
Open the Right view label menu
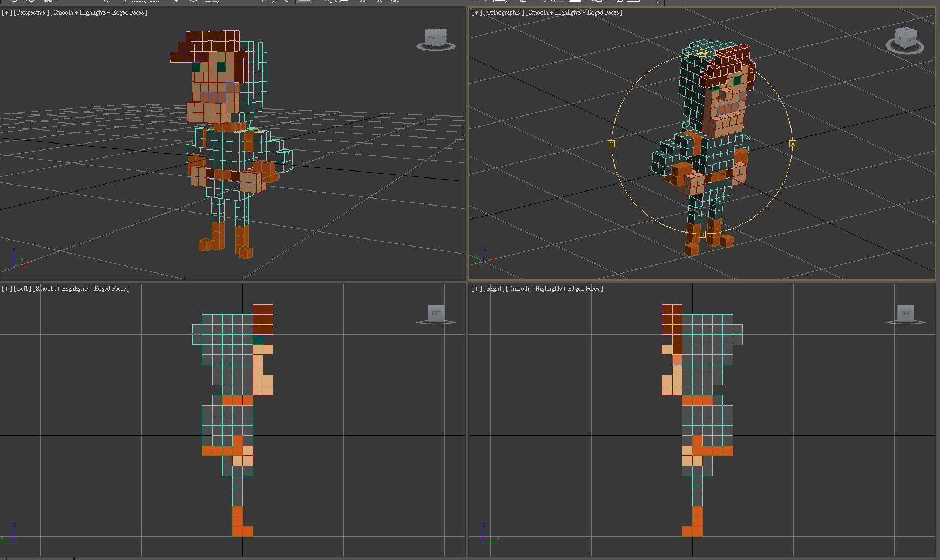[494, 289]
